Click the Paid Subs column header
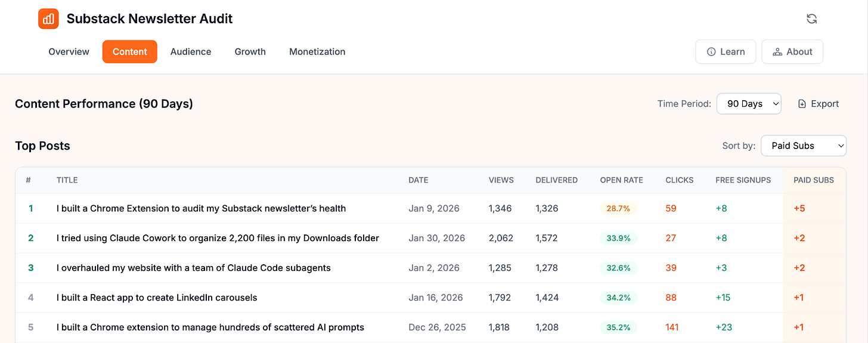This screenshot has height=343, width=868. tap(813, 180)
